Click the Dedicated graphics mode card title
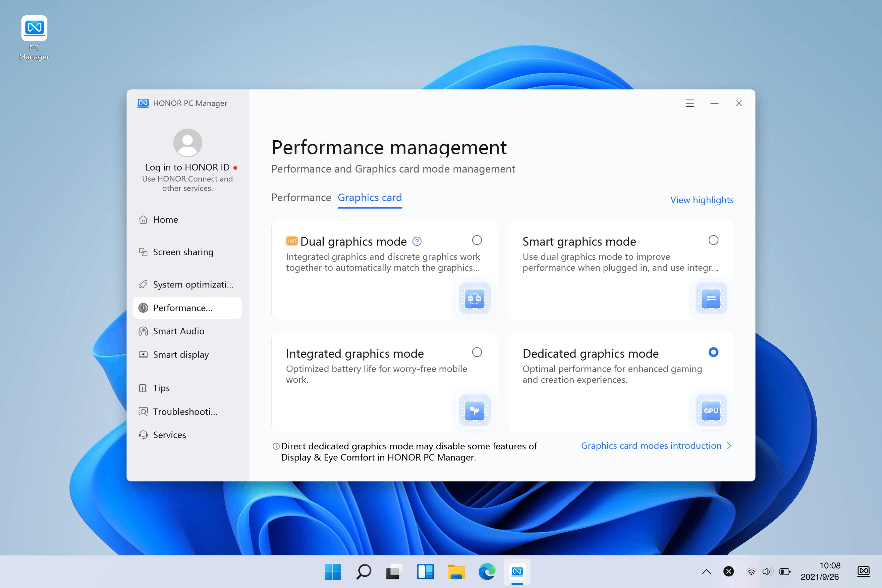882x588 pixels. click(x=591, y=354)
